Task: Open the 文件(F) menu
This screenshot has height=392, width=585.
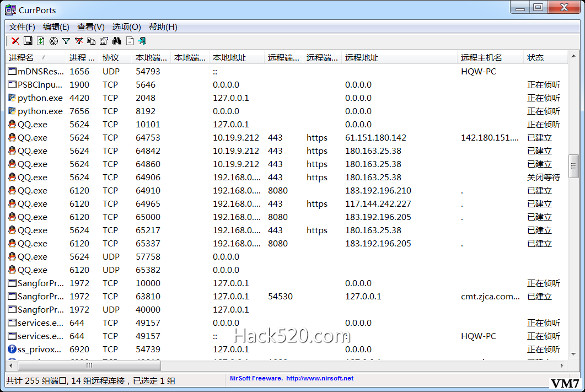Action: point(22,27)
